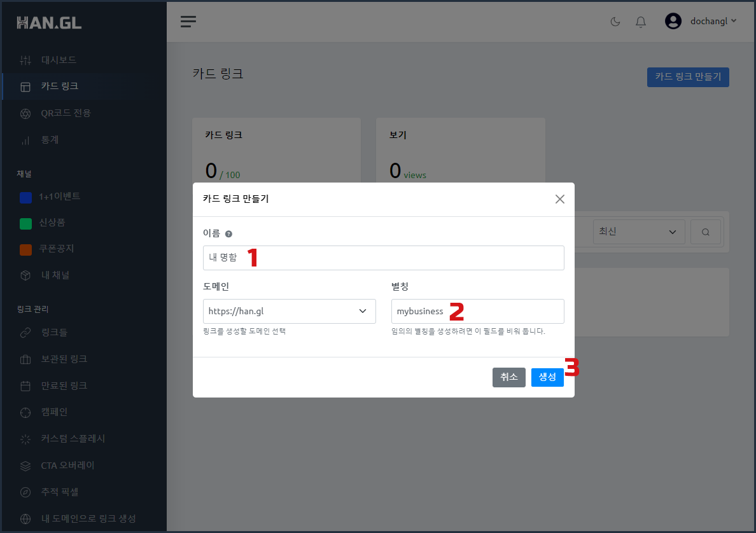Open the 쿠폰공지 channel
Viewport: 756px width, 533px height.
tap(57, 248)
